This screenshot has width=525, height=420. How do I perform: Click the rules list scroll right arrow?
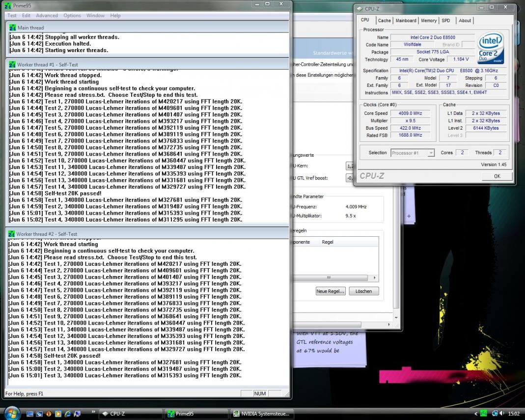point(374,278)
